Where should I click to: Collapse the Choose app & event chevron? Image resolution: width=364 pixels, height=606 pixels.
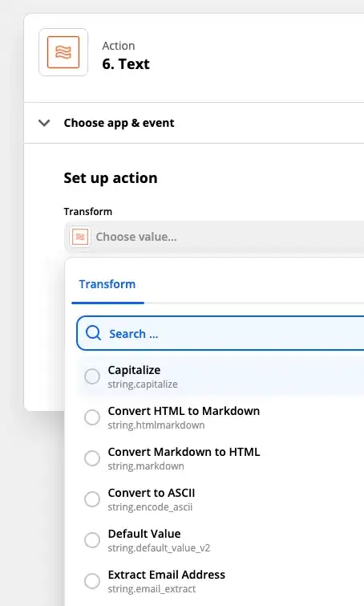tap(44, 123)
